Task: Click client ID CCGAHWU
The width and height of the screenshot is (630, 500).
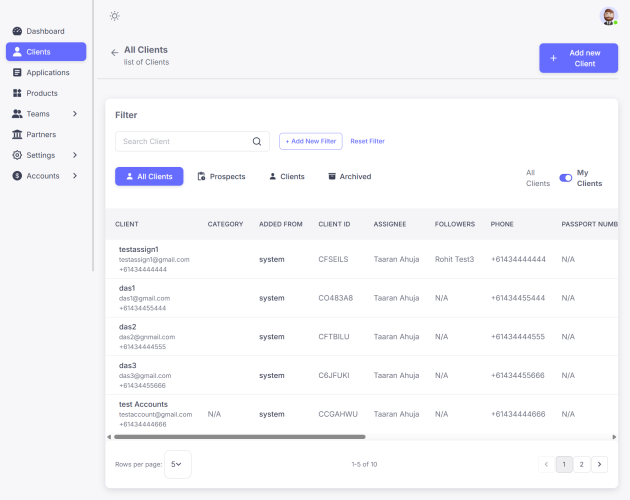Action: [x=338, y=414]
